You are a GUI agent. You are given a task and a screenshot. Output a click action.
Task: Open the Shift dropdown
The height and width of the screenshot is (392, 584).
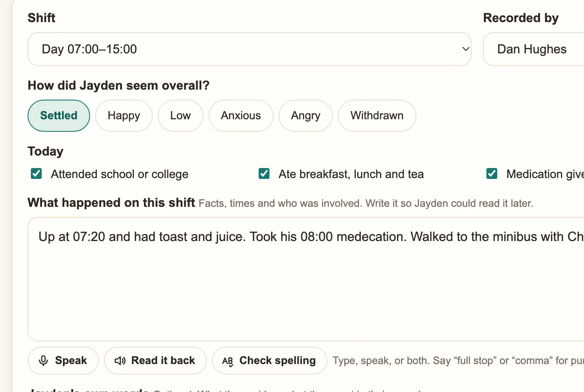pyautogui.click(x=249, y=49)
